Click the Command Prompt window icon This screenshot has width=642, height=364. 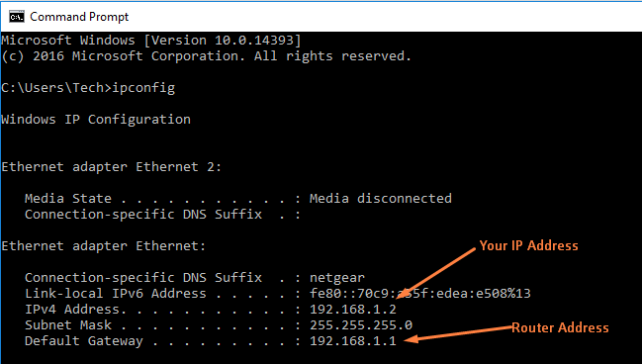coord(17,17)
